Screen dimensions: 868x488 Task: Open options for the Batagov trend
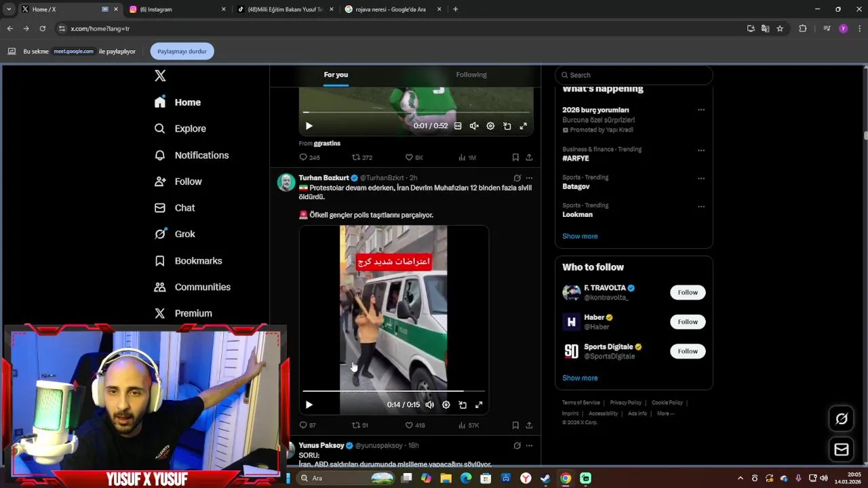coord(701,178)
